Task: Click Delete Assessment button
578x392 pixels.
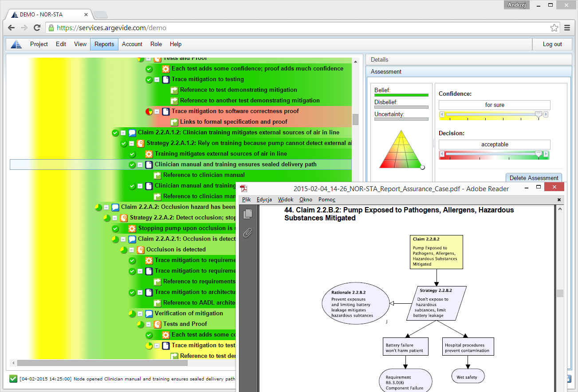Action: point(534,178)
